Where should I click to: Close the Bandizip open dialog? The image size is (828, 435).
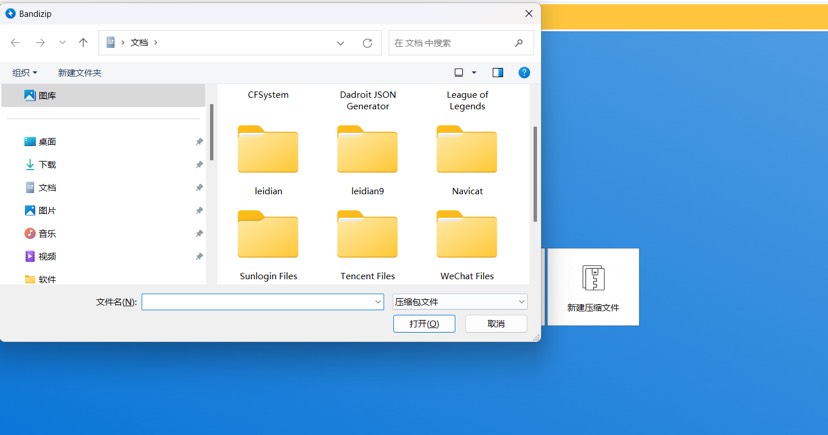(529, 14)
